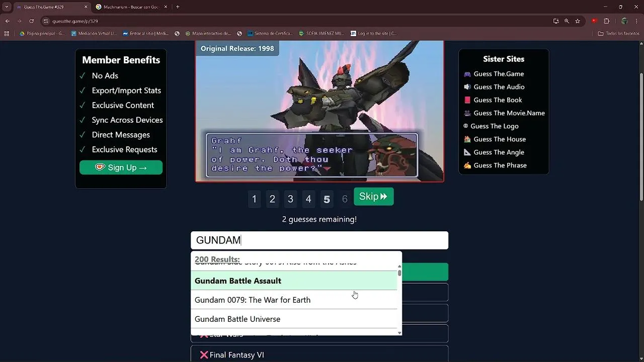Show hint image 5
The height and width of the screenshot is (362, 644).
(327, 199)
